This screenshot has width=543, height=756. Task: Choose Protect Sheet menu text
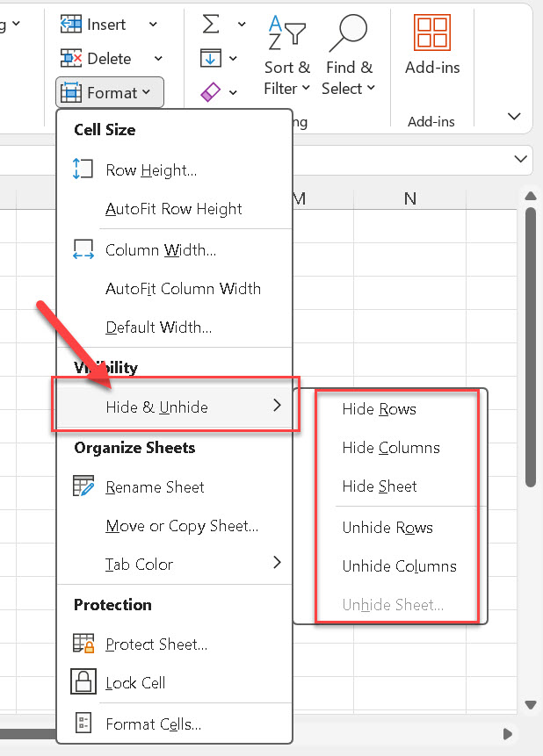click(156, 644)
